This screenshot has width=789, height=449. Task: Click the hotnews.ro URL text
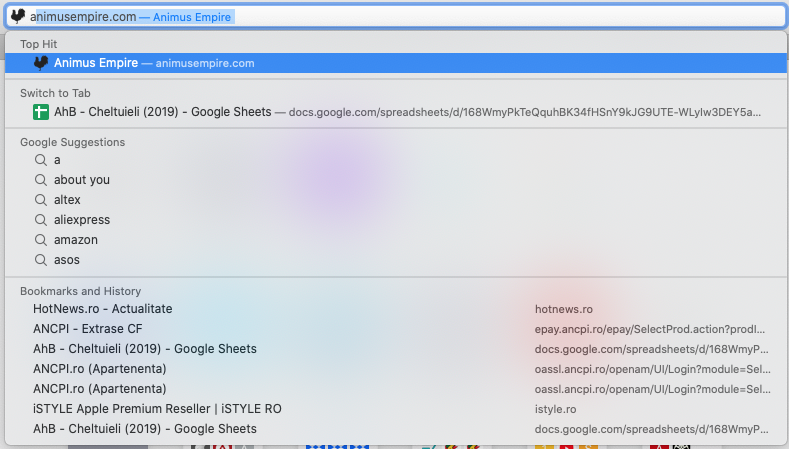(564, 309)
